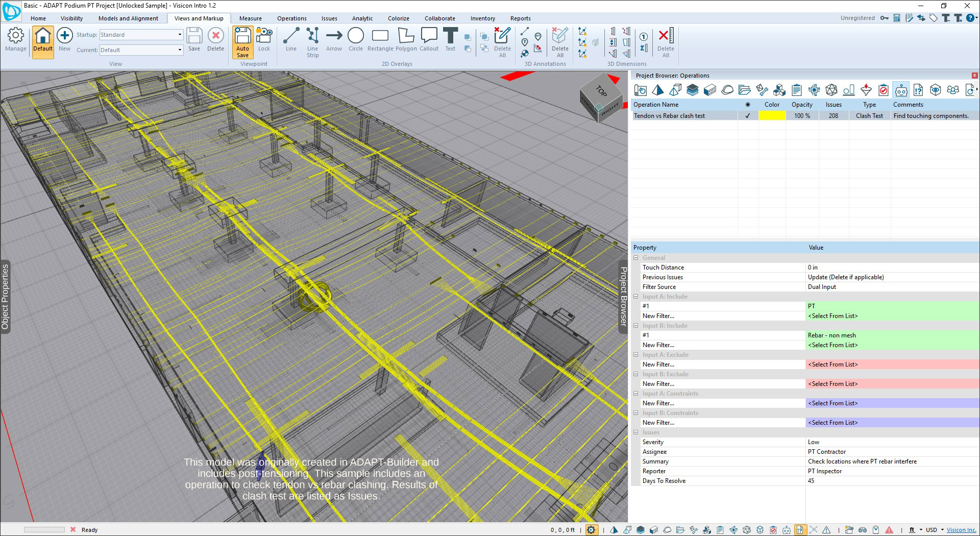
Task: Open the Models and Alignment tab
Action: [128, 18]
